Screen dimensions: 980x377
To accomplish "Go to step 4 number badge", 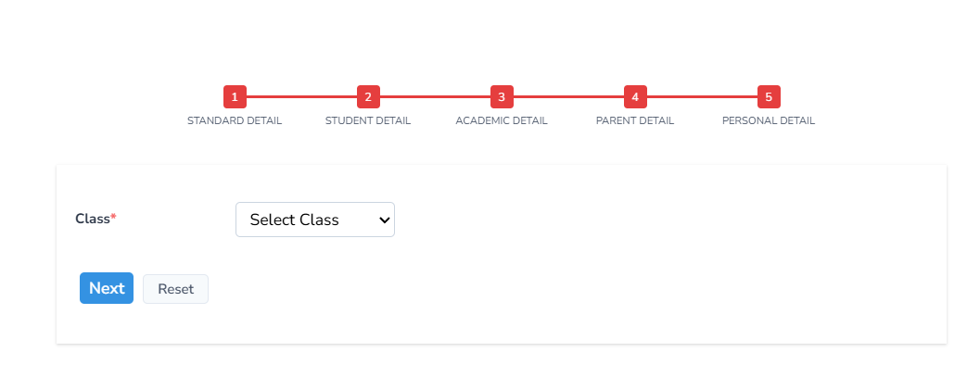I will point(635,96).
